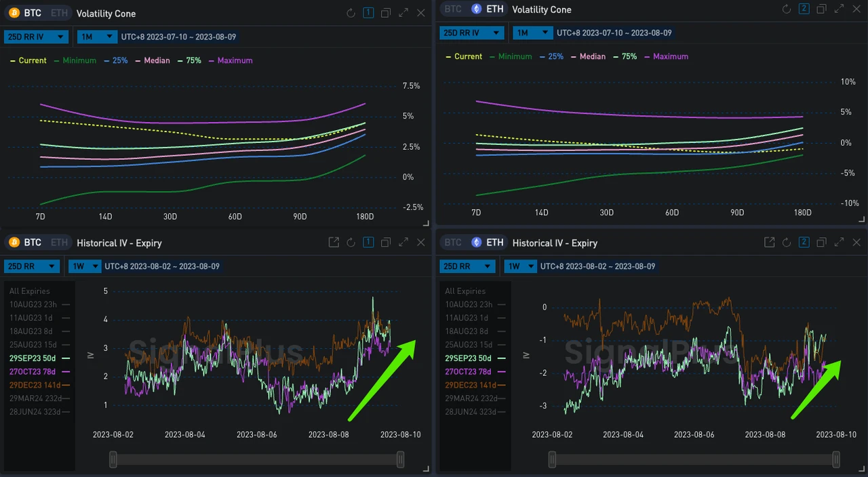Open 1W period dropdown in ETH Historical IV
Viewport: 868px width, 477px height.
click(x=521, y=266)
